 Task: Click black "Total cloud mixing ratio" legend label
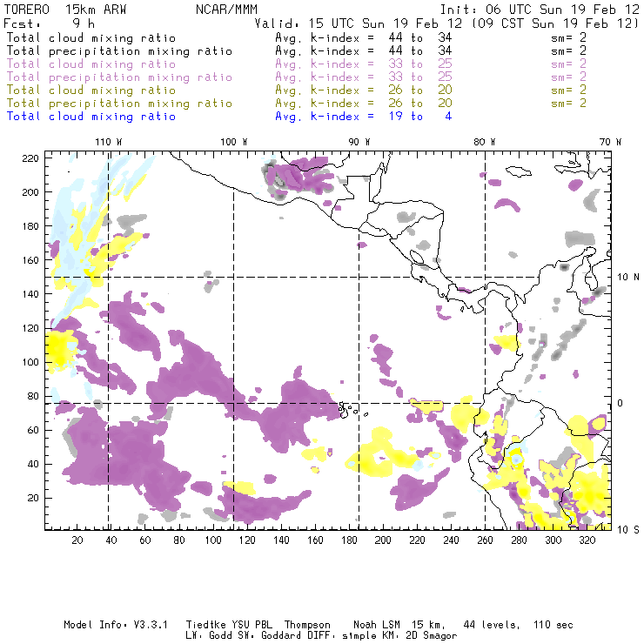91,37
